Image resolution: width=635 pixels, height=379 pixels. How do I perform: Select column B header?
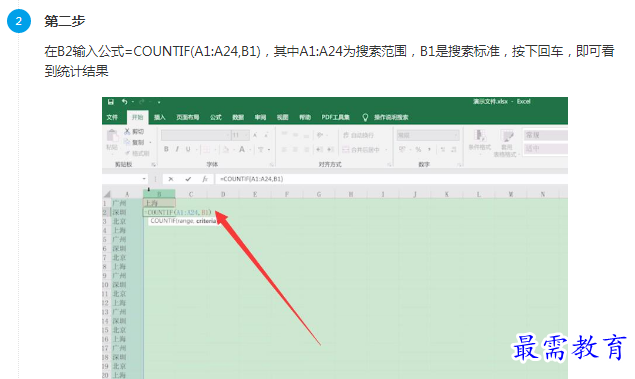click(x=159, y=194)
